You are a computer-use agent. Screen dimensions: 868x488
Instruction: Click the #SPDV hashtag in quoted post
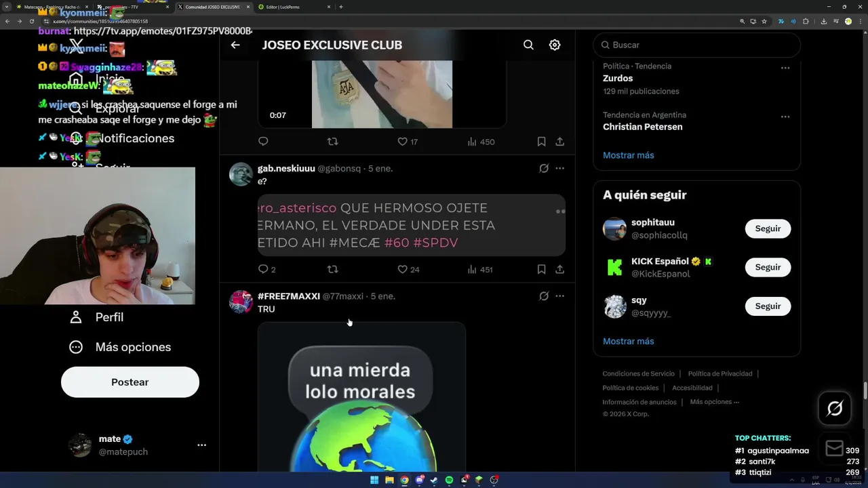(435, 243)
